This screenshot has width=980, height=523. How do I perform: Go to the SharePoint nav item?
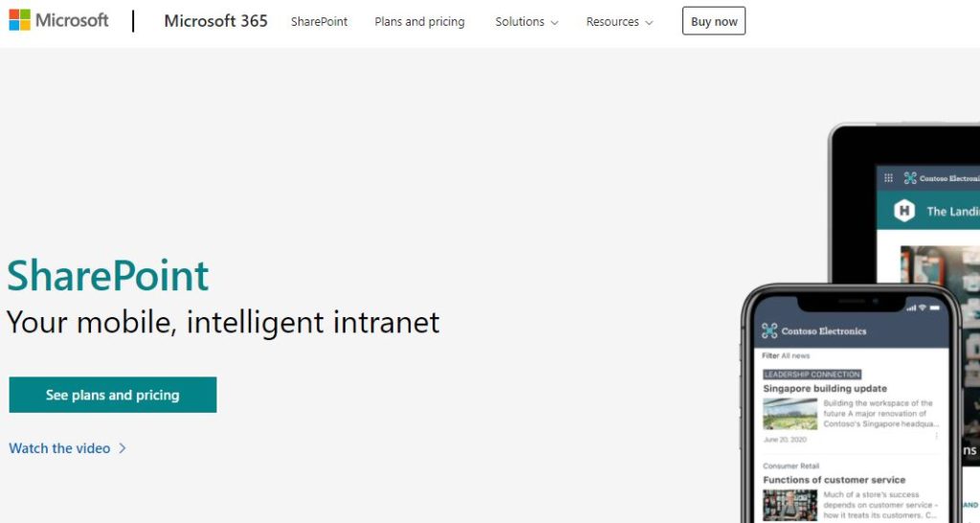[319, 21]
